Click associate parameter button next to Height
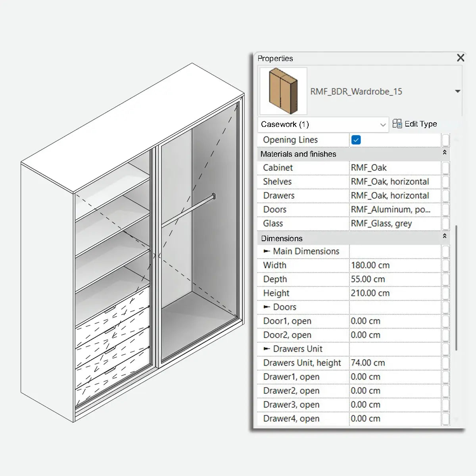 (446, 293)
